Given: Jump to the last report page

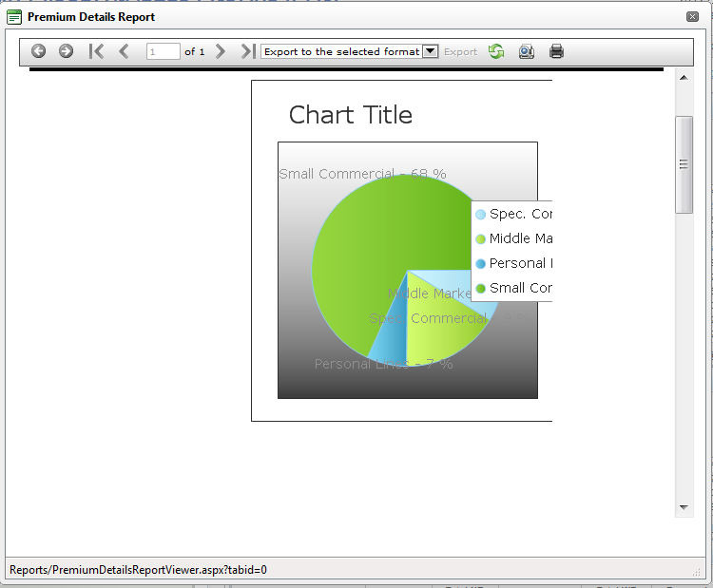Looking at the screenshot, I should tap(248, 51).
